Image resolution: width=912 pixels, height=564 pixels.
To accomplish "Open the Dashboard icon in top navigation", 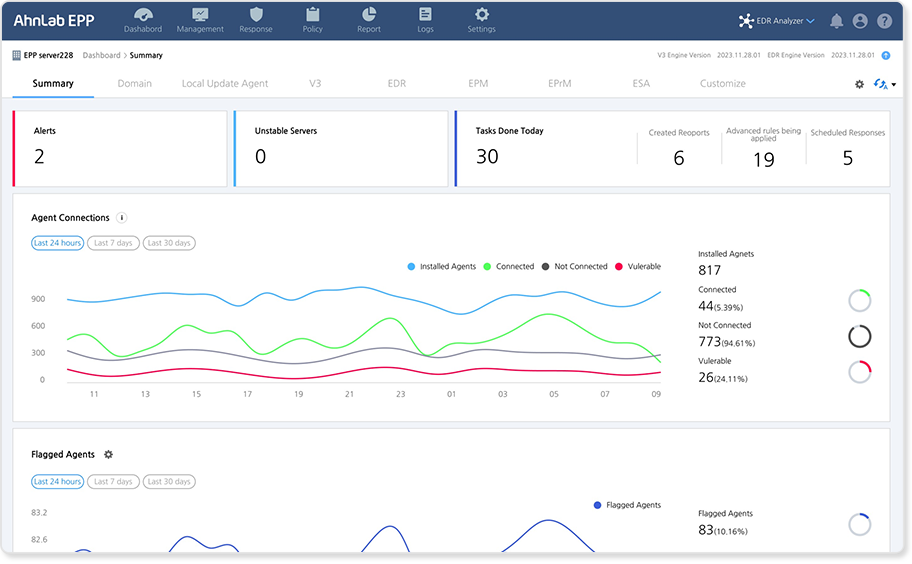I will pyautogui.click(x=143, y=15).
